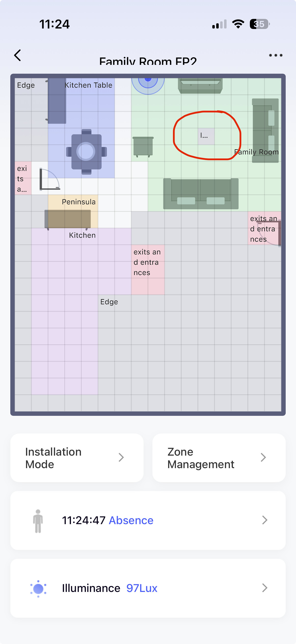Tap the small zone inside red circle
Viewport: 296px width, 644px height.
point(206,136)
